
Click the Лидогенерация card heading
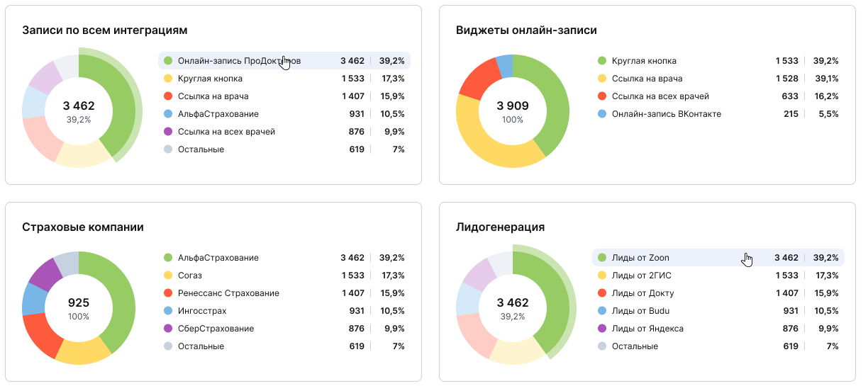(500, 227)
